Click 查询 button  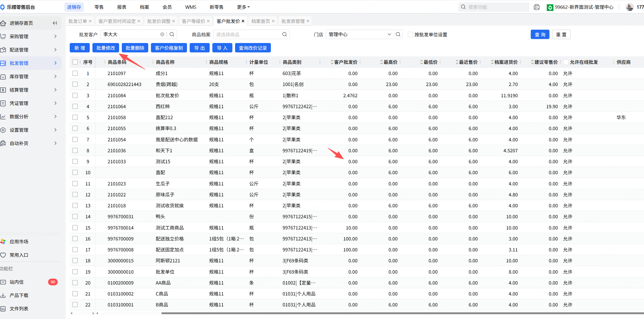(540, 34)
